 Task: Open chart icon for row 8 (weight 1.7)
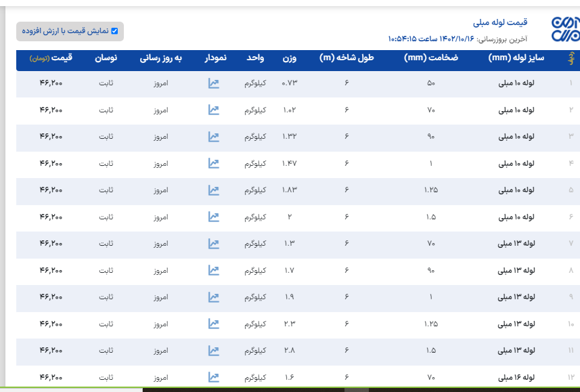[213, 270]
